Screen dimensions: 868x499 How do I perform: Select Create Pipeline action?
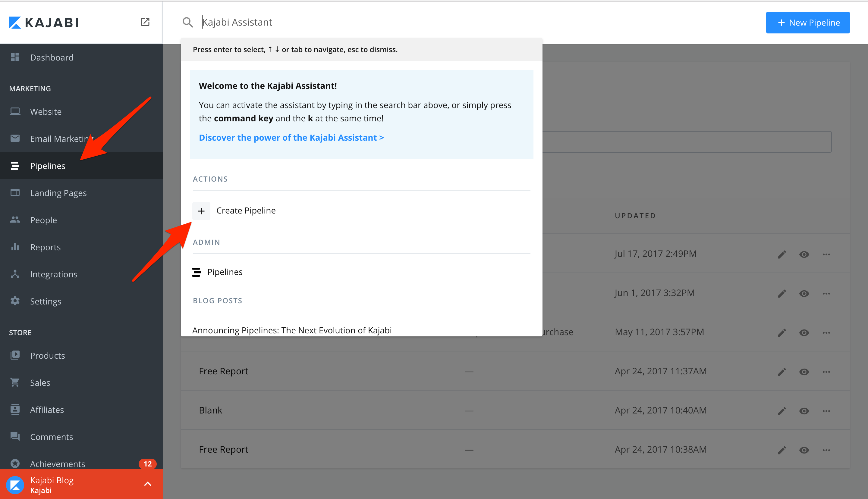point(361,211)
